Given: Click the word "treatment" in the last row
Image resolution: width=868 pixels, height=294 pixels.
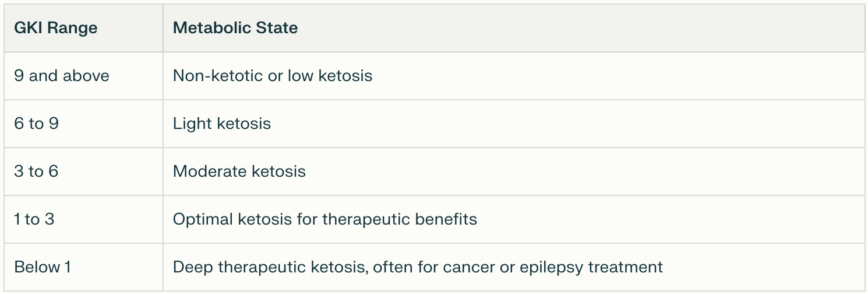Looking at the screenshot, I should click(626, 267).
